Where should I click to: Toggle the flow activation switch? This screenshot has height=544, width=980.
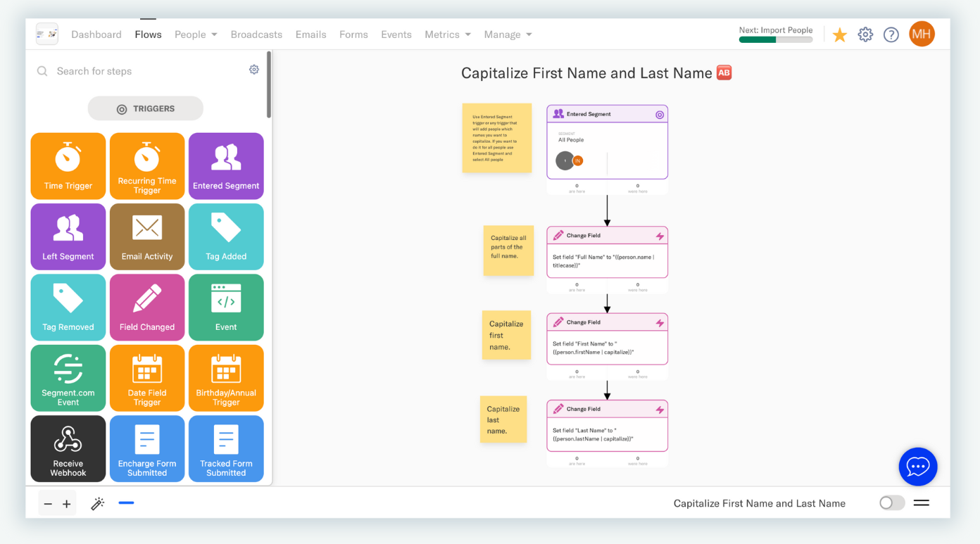891,502
